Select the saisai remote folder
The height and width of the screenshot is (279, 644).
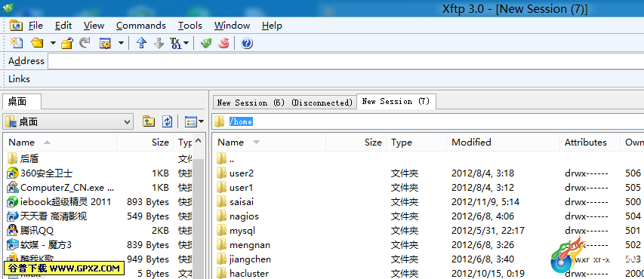242,202
